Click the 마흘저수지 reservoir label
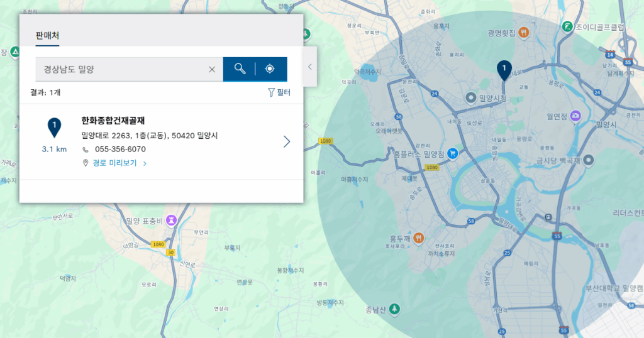Viewport: 644px width, 338px height. click(355, 179)
